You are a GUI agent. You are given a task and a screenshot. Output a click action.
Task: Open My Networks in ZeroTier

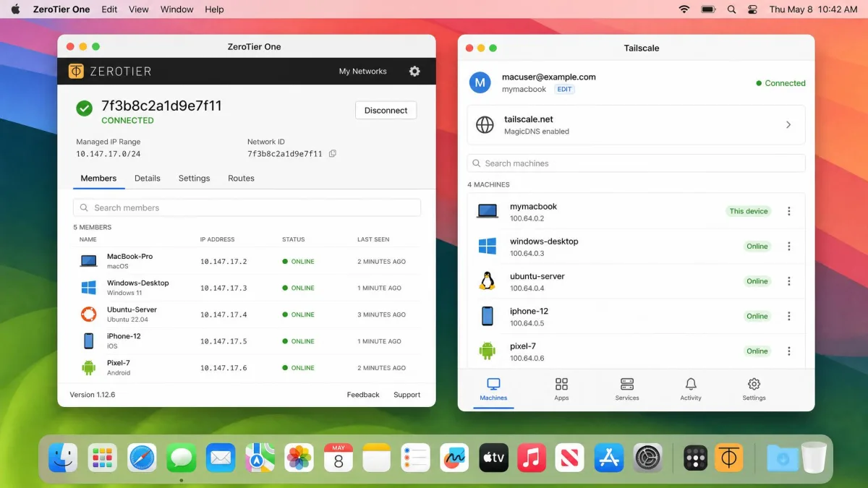coord(362,72)
